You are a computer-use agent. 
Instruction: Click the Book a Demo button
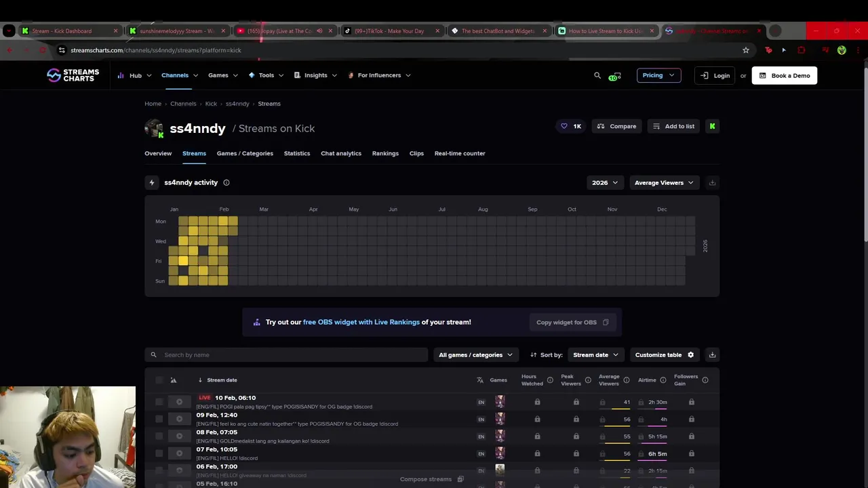point(785,75)
